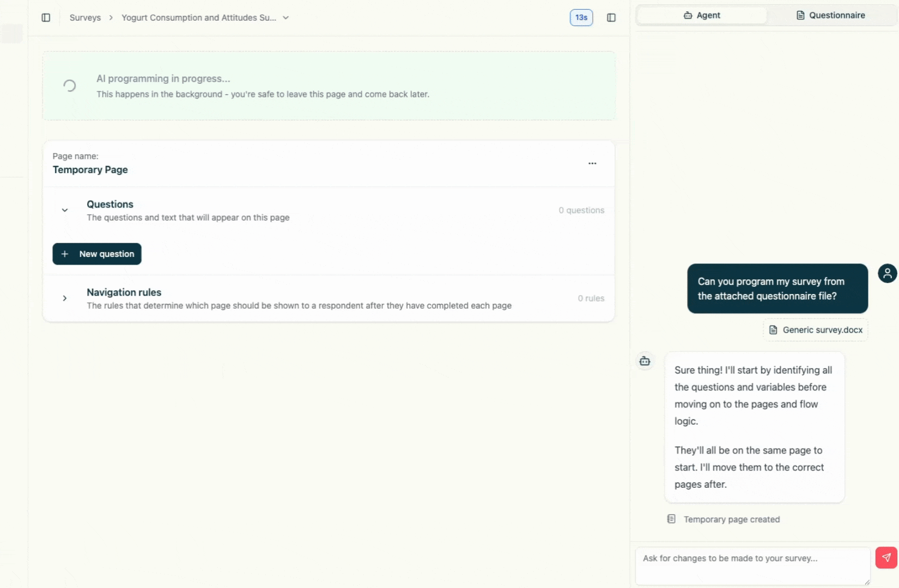Switch to the Questionnaire tab
The width and height of the screenshot is (899, 588).
(830, 15)
